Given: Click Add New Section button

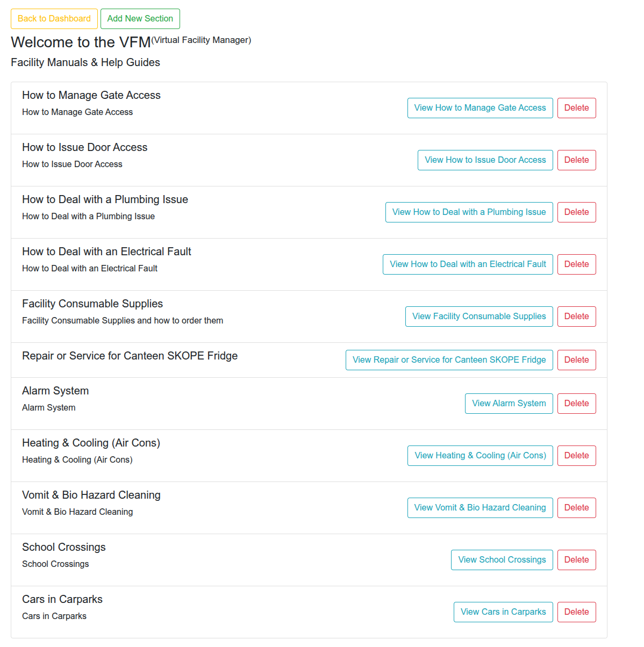Looking at the screenshot, I should 140,19.
